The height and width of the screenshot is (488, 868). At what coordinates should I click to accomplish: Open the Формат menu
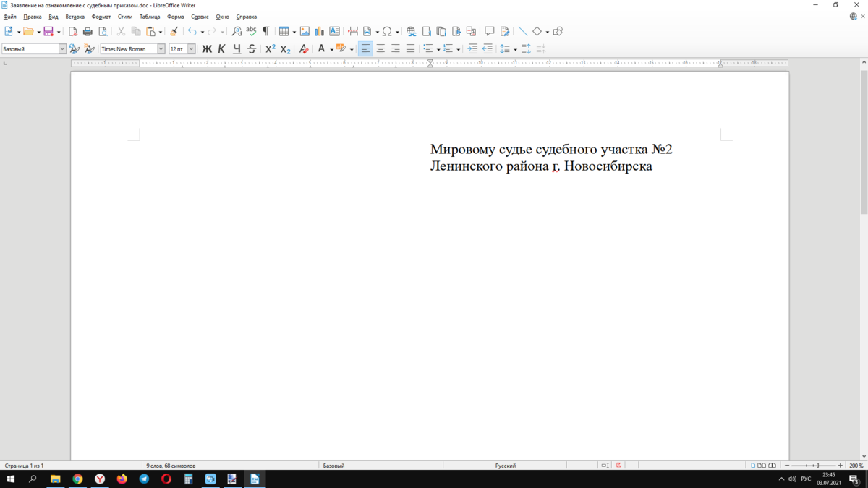pyautogui.click(x=101, y=17)
